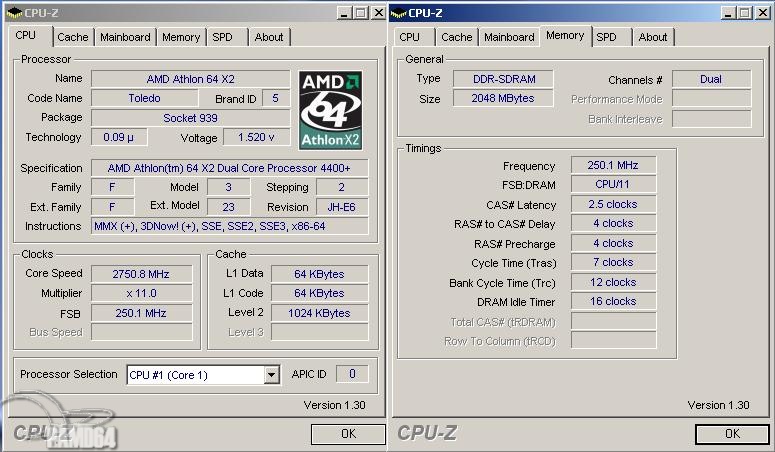Click the Stepping value '2'
This screenshot has height=452, width=775.
click(342, 187)
